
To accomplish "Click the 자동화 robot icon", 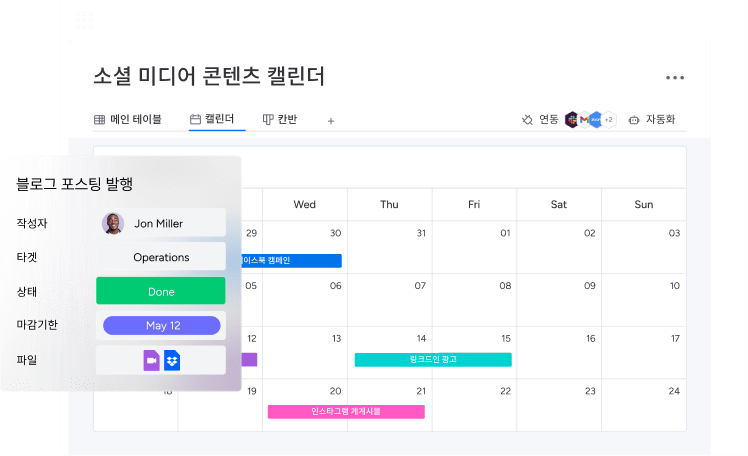I will (634, 120).
